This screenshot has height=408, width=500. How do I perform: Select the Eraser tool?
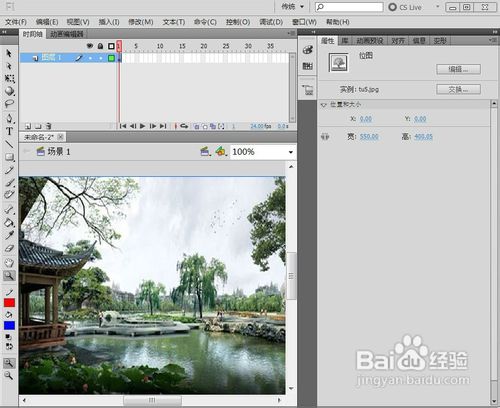9,248
